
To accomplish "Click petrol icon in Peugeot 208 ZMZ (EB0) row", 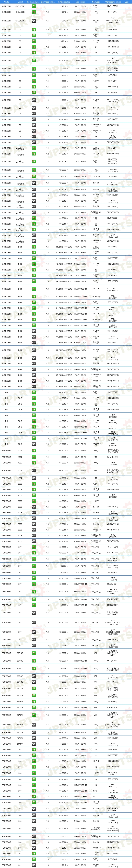I will pyautogui.click(x=34, y=750).
